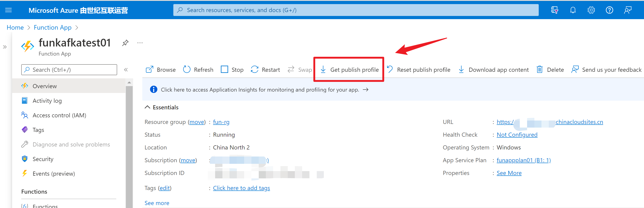Viewport: 644px width, 208px height.
Task: Select Access control (IAM) menu item
Action: click(59, 115)
